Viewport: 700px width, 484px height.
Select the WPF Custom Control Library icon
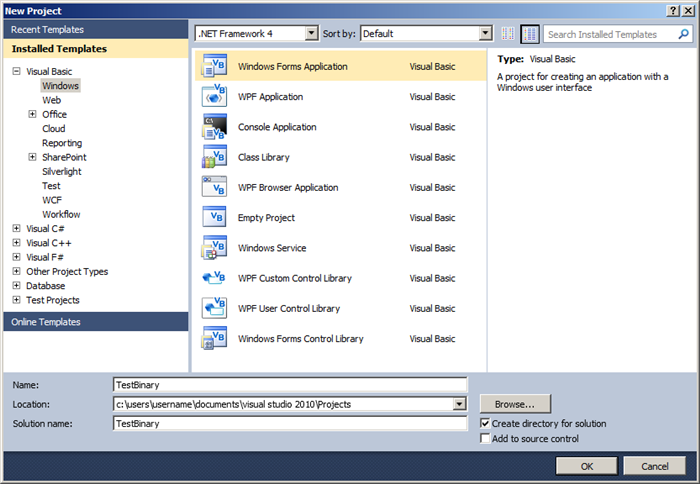point(214,278)
